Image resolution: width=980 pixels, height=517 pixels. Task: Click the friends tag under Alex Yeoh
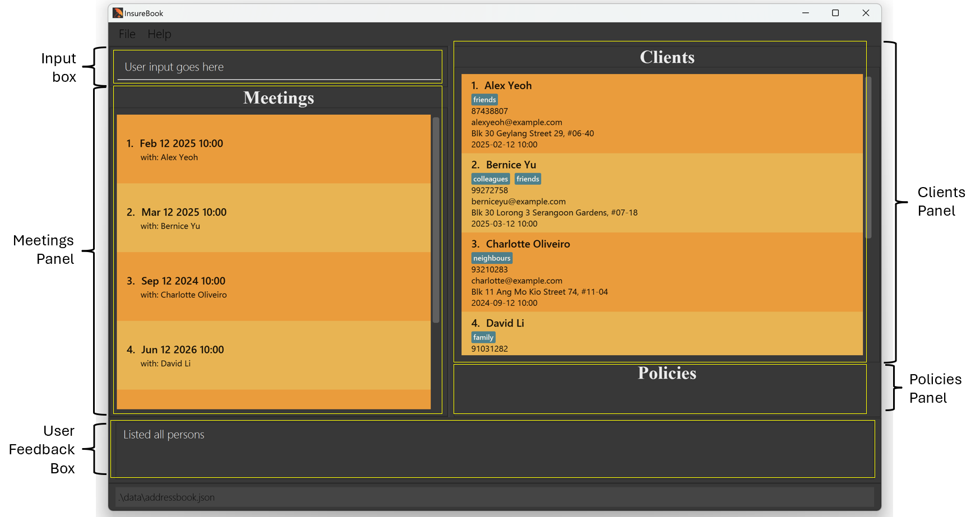click(x=484, y=100)
